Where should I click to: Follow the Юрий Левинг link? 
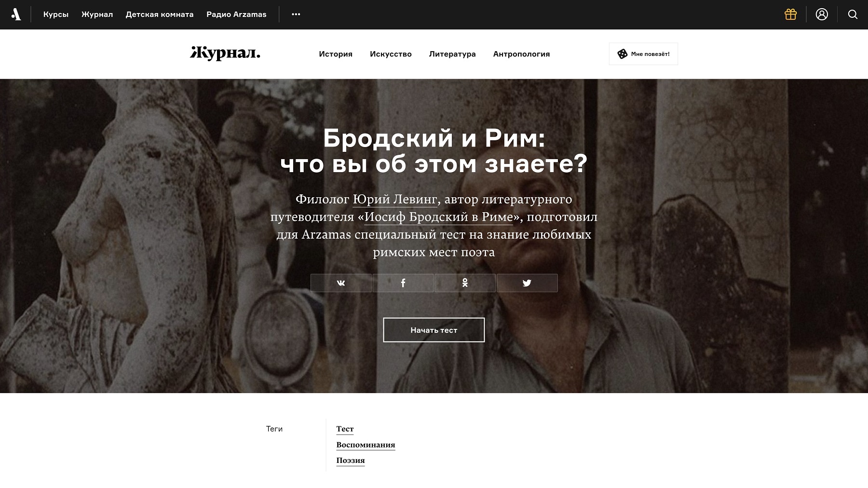tap(395, 199)
